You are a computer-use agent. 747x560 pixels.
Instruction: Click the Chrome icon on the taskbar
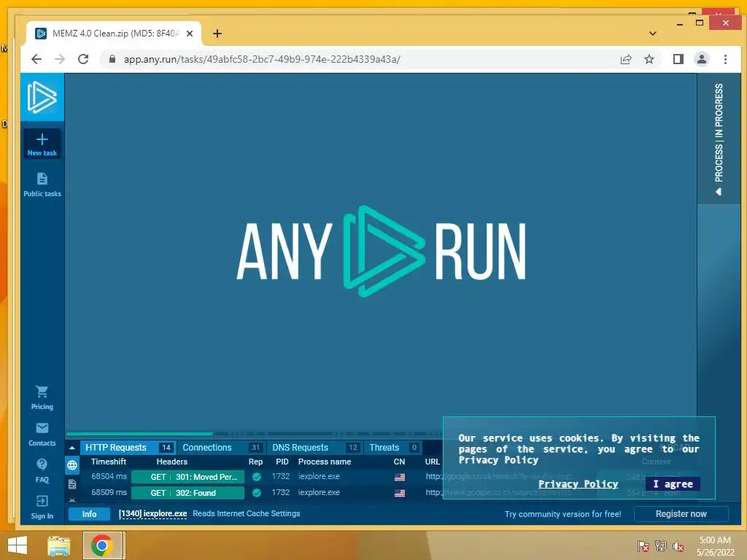coord(102,545)
